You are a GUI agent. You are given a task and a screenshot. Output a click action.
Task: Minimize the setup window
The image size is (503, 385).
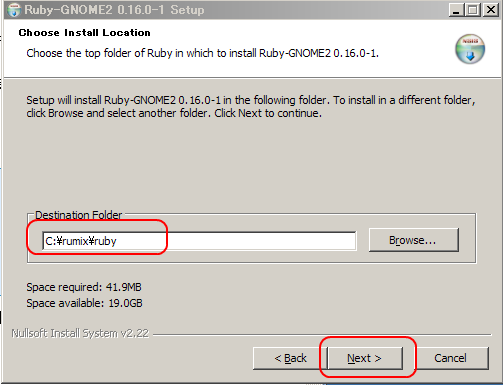(x=456, y=10)
